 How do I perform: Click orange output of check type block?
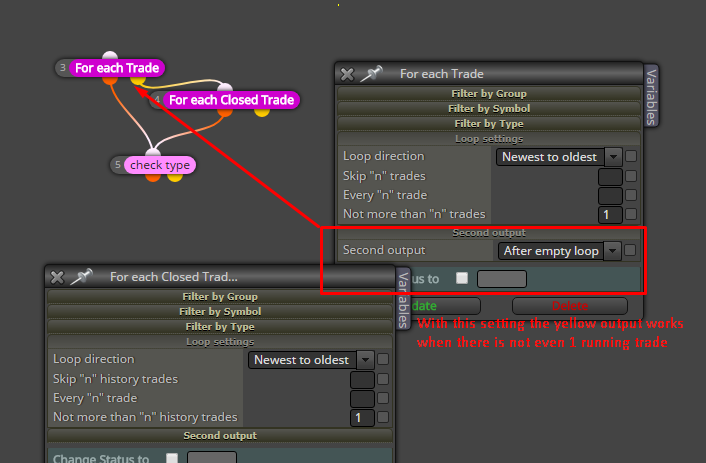point(153,177)
